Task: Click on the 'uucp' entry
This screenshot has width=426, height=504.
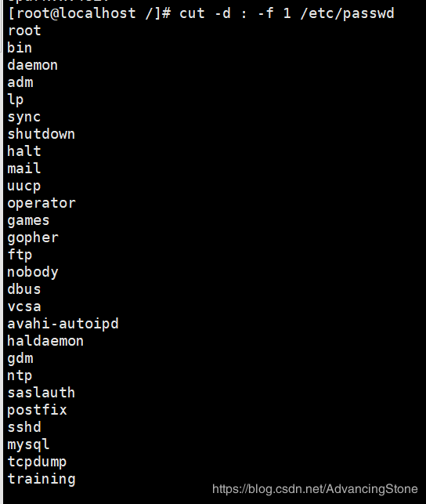Action: click(x=24, y=187)
